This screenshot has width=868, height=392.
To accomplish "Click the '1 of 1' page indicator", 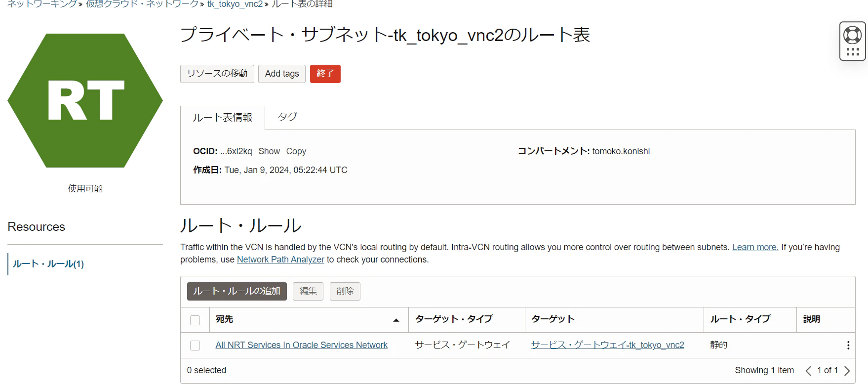I will [828, 370].
